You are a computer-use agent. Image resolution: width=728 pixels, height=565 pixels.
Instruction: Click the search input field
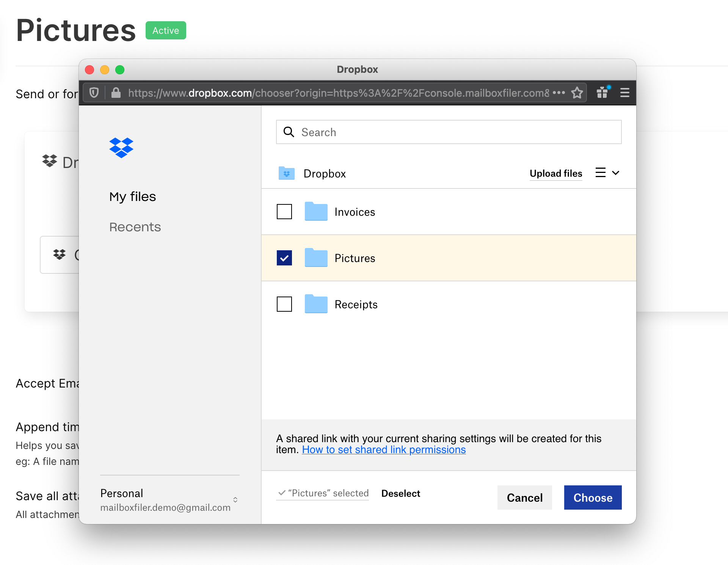pos(449,132)
